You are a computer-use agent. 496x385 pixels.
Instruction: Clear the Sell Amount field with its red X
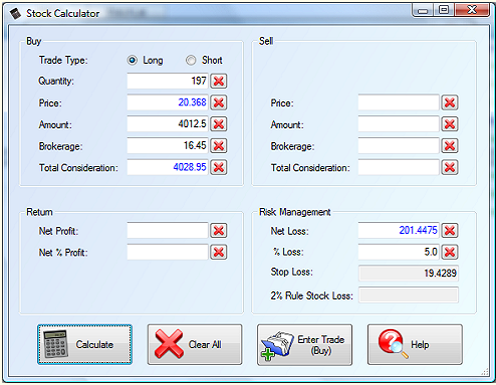click(450, 124)
